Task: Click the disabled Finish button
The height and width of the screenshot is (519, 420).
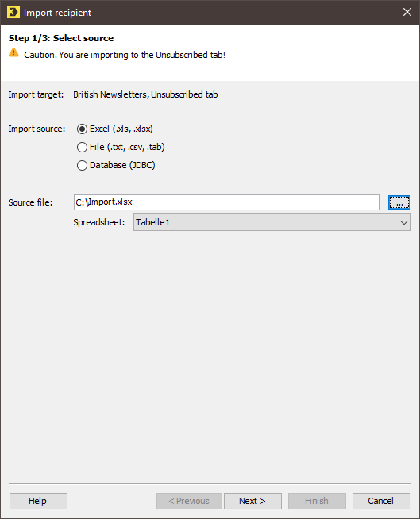Action: (x=317, y=501)
